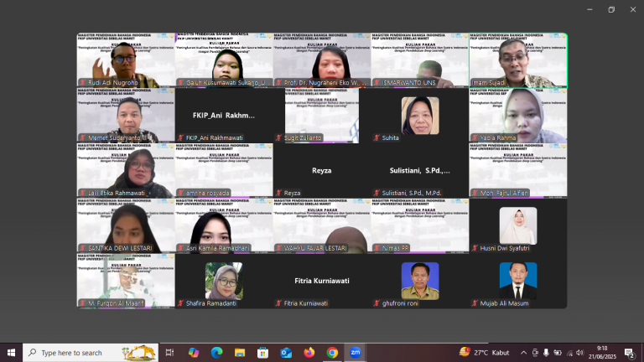Open the network icon in system tray
This screenshot has height=362, width=644.
click(x=569, y=353)
